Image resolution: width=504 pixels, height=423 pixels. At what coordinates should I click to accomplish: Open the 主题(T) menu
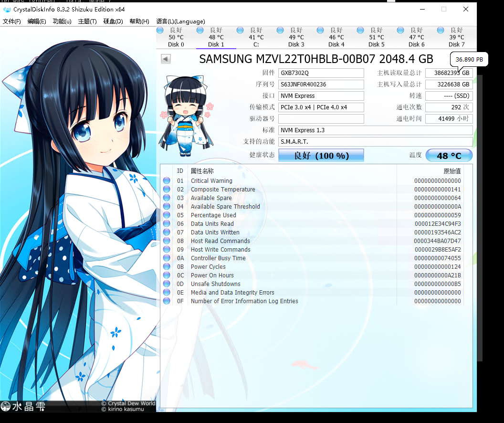point(87,21)
